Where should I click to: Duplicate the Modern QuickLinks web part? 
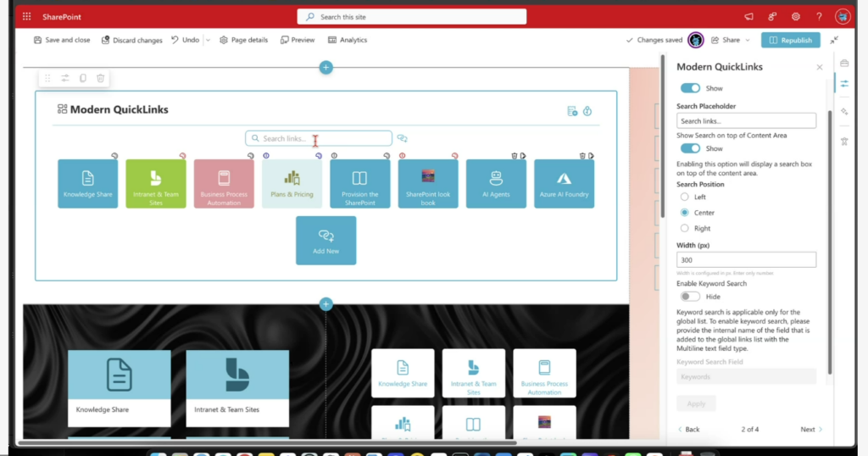[83, 79]
